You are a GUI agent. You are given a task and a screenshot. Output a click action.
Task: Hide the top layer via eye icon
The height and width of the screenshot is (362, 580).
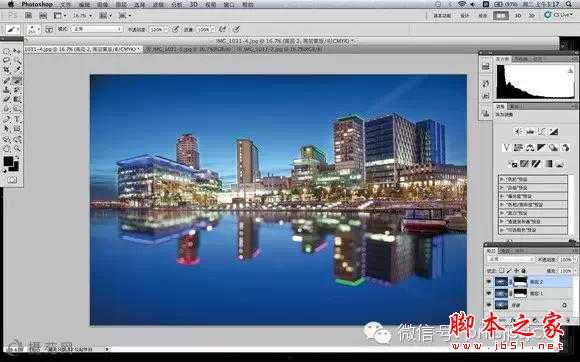point(489,282)
